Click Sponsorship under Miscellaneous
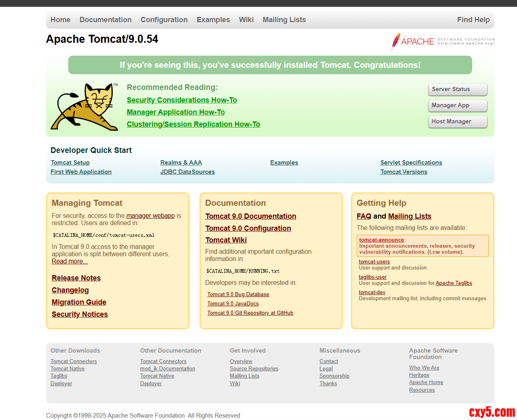The width and height of the screenshot is (517, 420). (x=334, y=376)
